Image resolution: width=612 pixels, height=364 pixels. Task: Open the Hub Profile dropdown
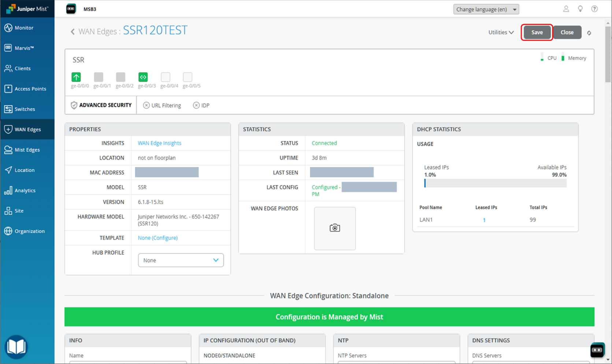click(181, 260)
